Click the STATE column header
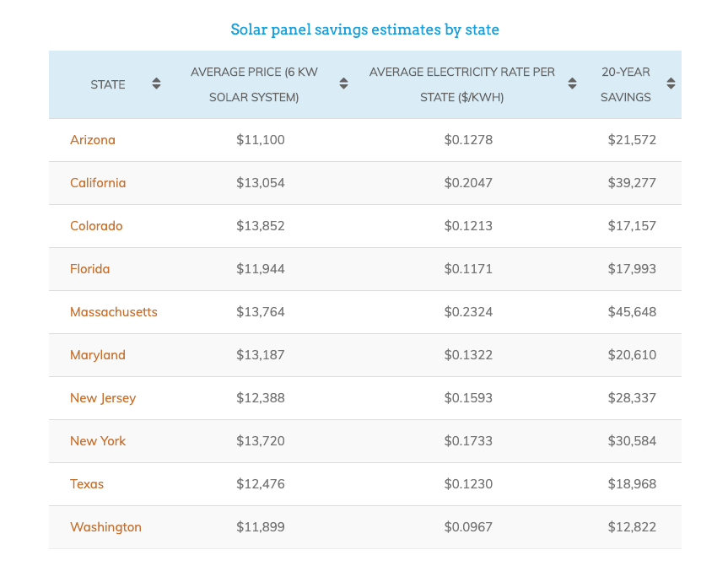 [108, 84]
